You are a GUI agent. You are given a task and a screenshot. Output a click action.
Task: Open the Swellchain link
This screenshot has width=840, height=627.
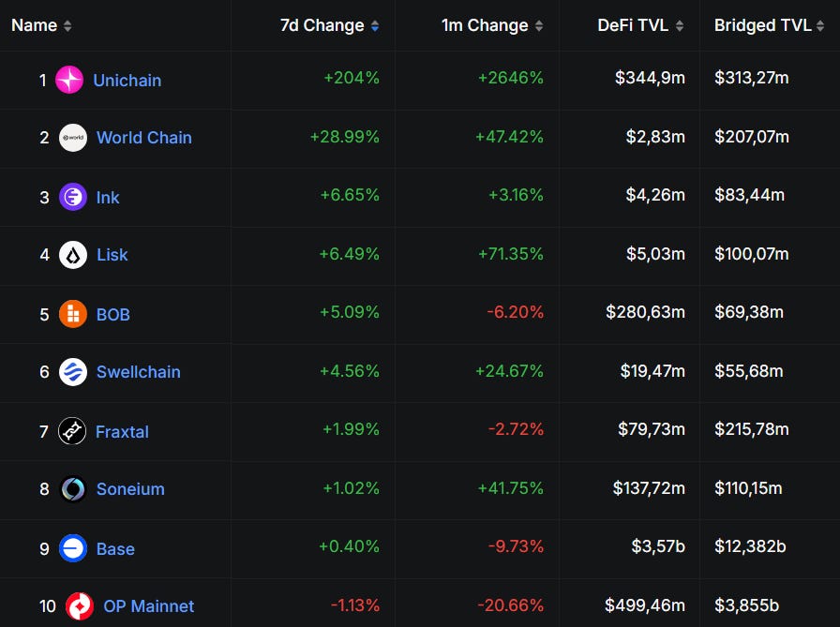(x=138, y=371)
